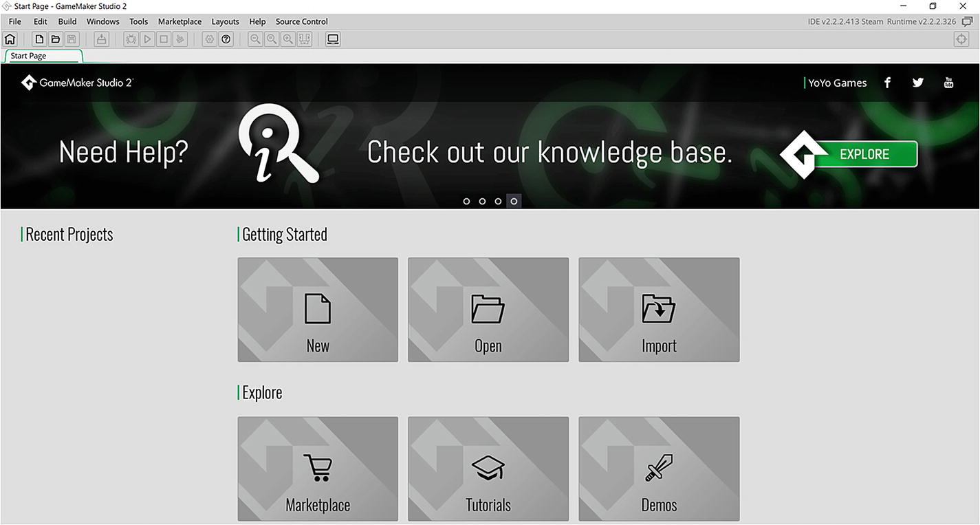Click the 'Recent Projects' heading
Image resolution: width=980 pixels, height=525 pixels.
[x=69, y=235]
